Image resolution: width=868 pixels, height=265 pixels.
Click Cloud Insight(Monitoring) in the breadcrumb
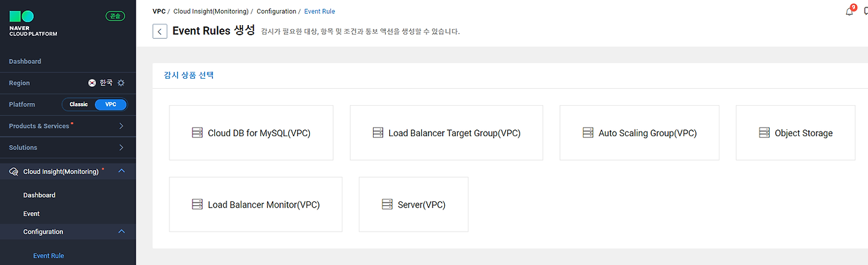coord(210,12)
